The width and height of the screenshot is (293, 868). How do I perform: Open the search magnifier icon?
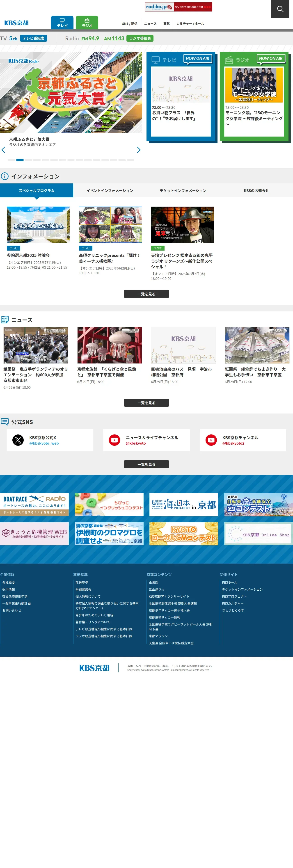[x=280, y=9]
